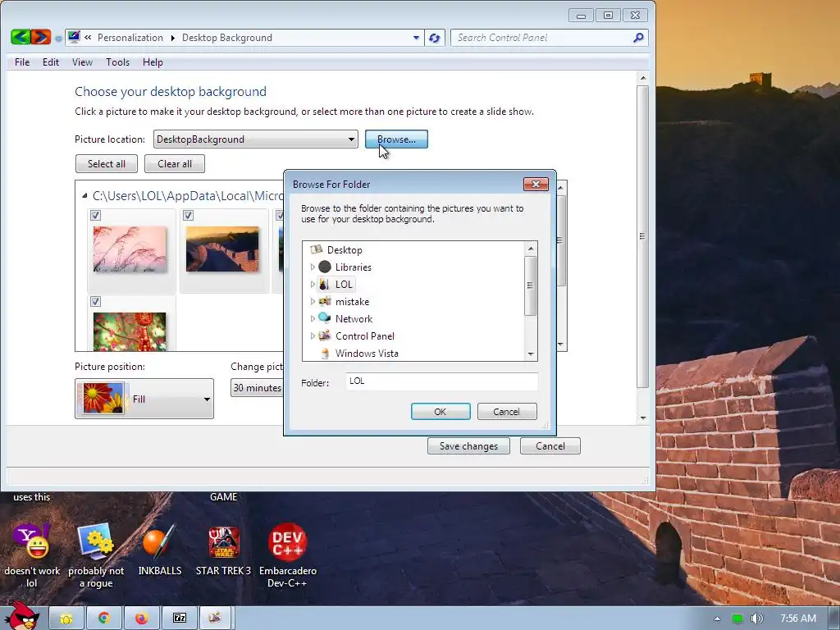Click the volume speaker tray icon
Screen dimensions: 840x630
(x=756, y=619)
